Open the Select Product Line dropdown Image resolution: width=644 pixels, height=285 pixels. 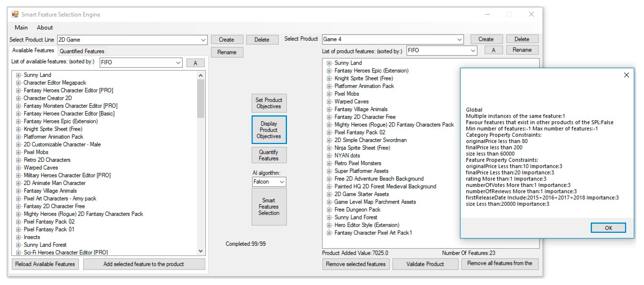[133, 40]
